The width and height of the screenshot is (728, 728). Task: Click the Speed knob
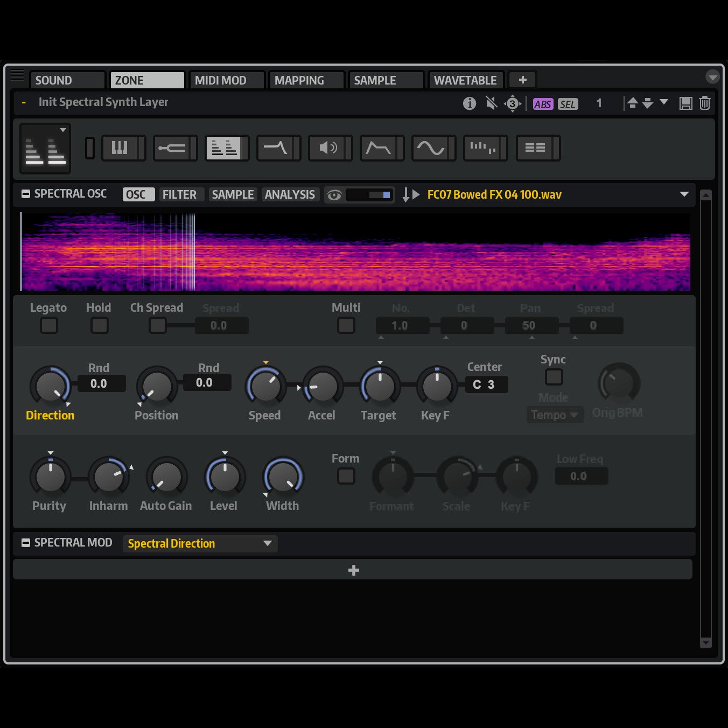(x=265, y=386)
